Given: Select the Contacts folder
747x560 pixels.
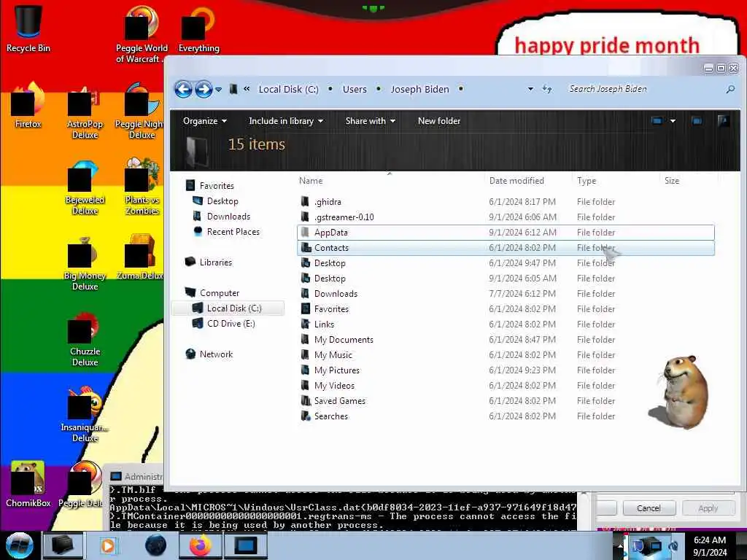Looking at the screenshot, I should click(506, 248).
